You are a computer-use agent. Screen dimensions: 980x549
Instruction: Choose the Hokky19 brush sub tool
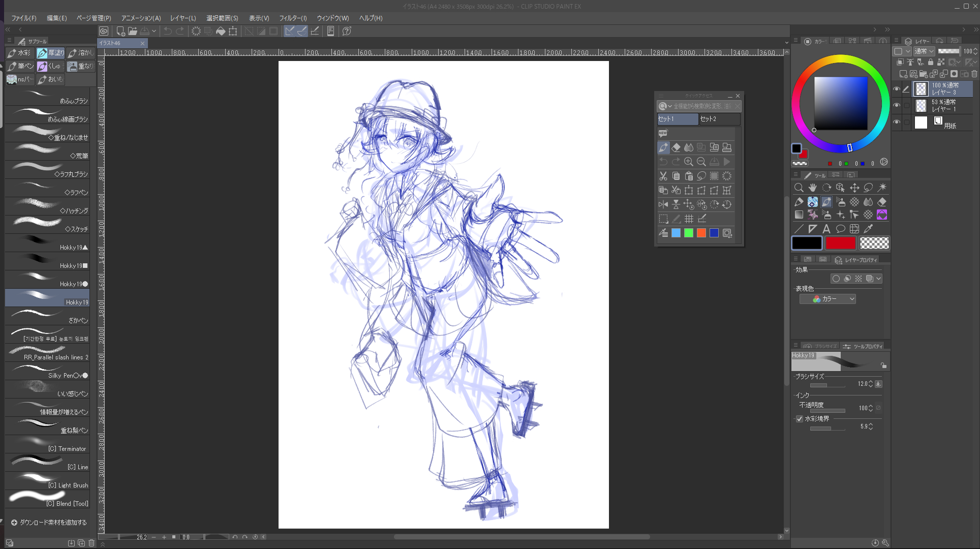tap(47, 298)
